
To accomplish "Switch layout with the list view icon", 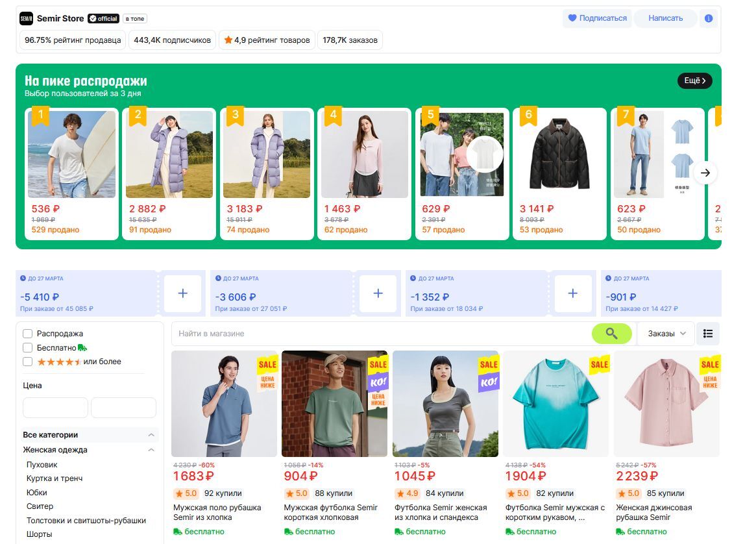I will pyautogui.click(x=708, y=334).
